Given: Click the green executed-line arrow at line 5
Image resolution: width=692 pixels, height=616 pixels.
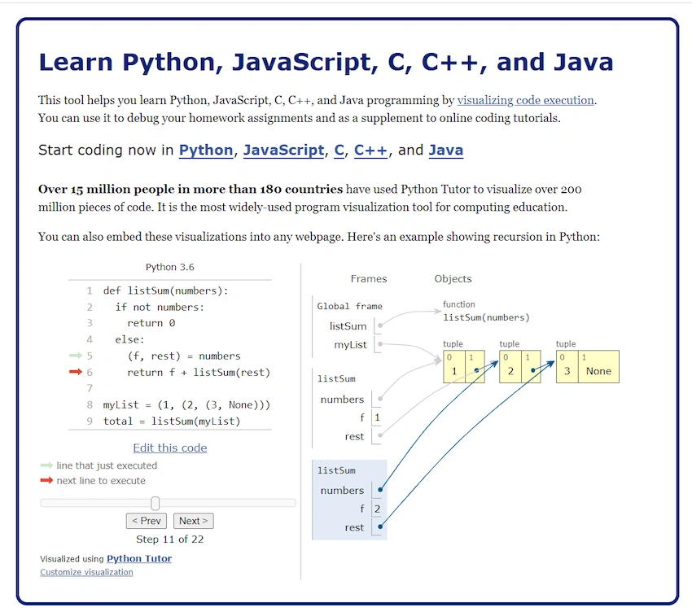Looking at the screenshot, I should (76, 356).
